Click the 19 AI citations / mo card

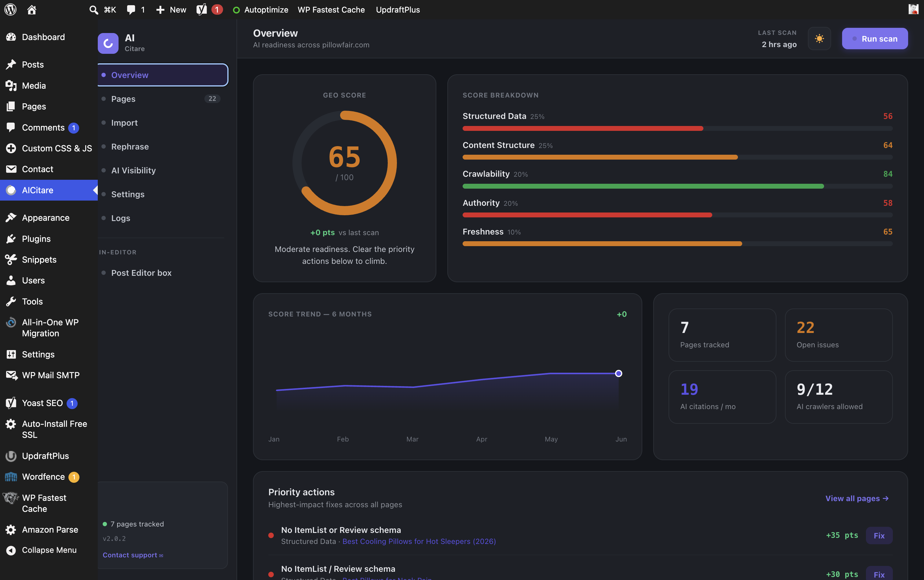point(722,397)
